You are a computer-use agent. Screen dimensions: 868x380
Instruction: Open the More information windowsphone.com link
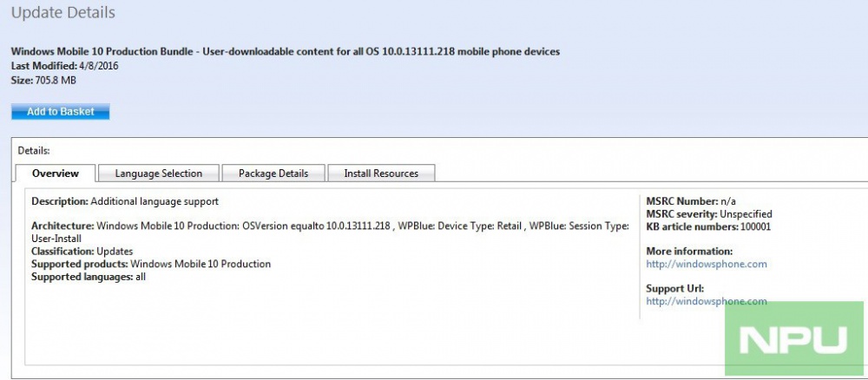tap(707, 264)
